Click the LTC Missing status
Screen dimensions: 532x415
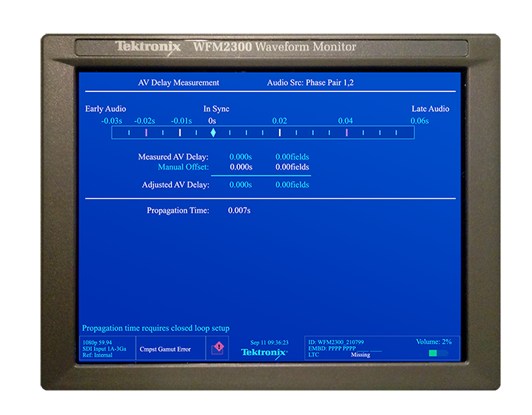(x=339, y=355)
